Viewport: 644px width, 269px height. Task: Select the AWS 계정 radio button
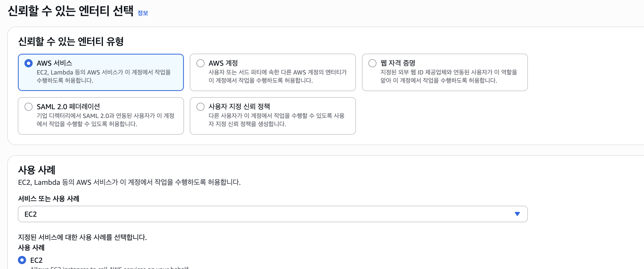[x=200, y=63]
